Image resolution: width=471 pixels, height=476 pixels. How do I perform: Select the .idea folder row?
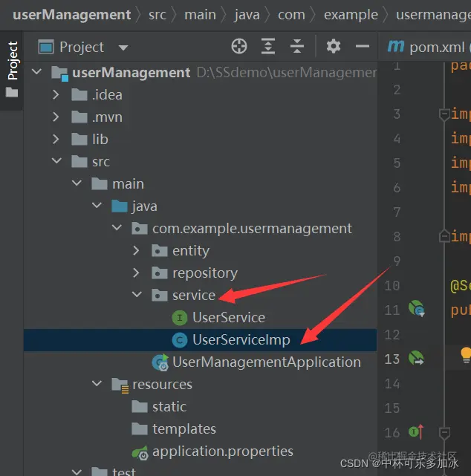[201, 95]
